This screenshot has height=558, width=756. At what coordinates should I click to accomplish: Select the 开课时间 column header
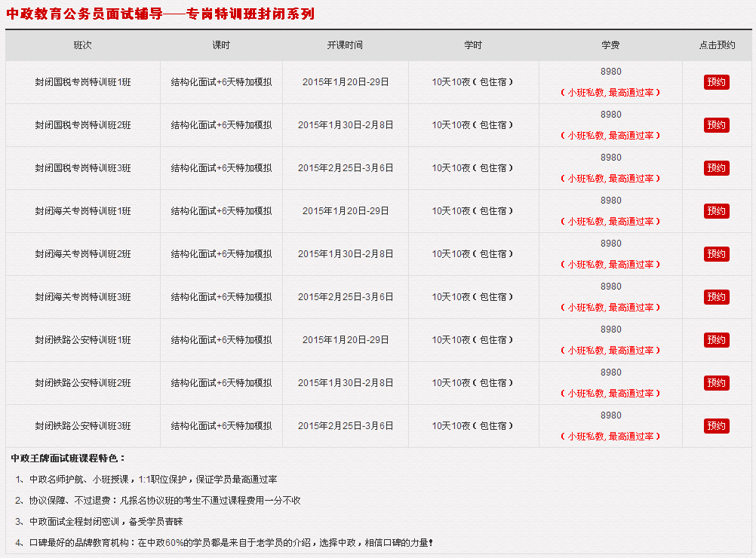tap(345, 45)
